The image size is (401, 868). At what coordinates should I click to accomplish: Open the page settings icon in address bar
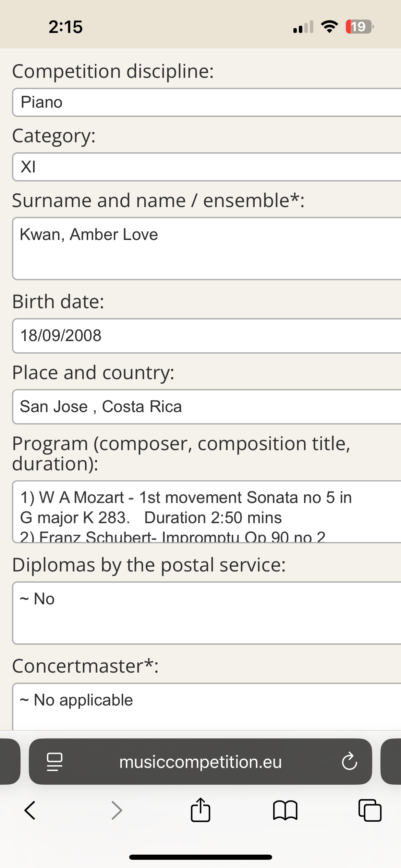coord(54,762)
